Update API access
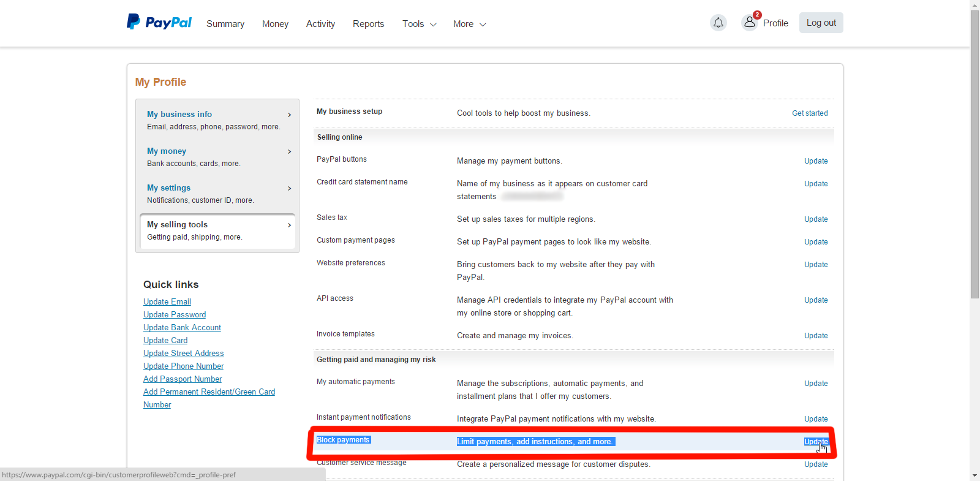This screenshot has height=481, width=980. (x=816, y=300)
